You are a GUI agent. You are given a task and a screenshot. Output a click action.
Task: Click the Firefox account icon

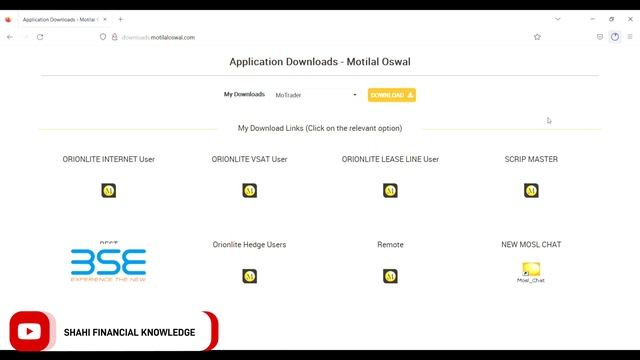click(x=615, y=37)
